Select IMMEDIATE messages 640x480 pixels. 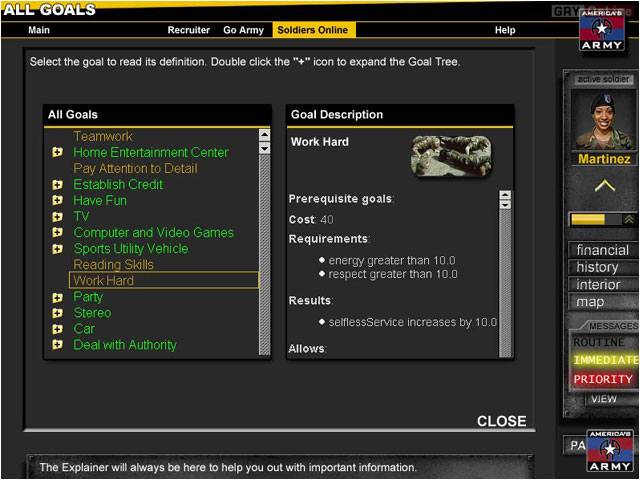[605, 360]
